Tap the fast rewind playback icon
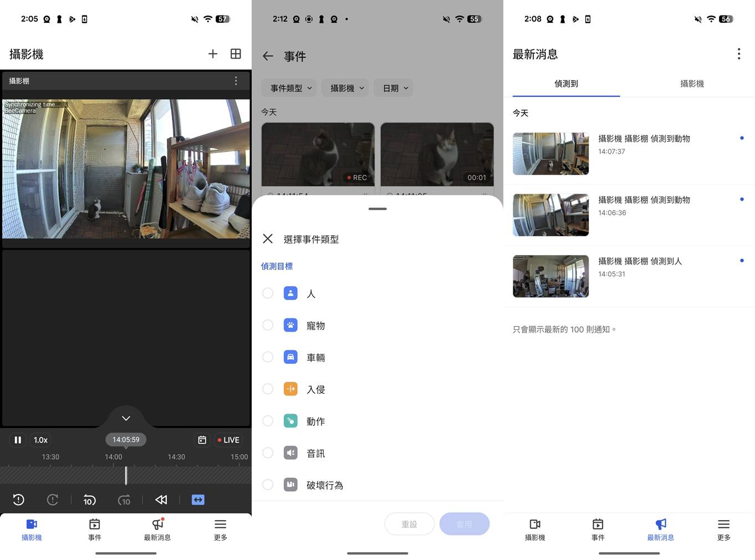 (x=161, y=500)
